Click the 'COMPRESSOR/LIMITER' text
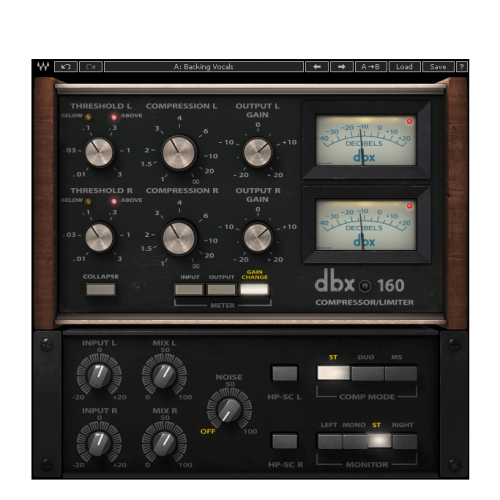Viewport: 500px width, 500px height. (364, 302)
